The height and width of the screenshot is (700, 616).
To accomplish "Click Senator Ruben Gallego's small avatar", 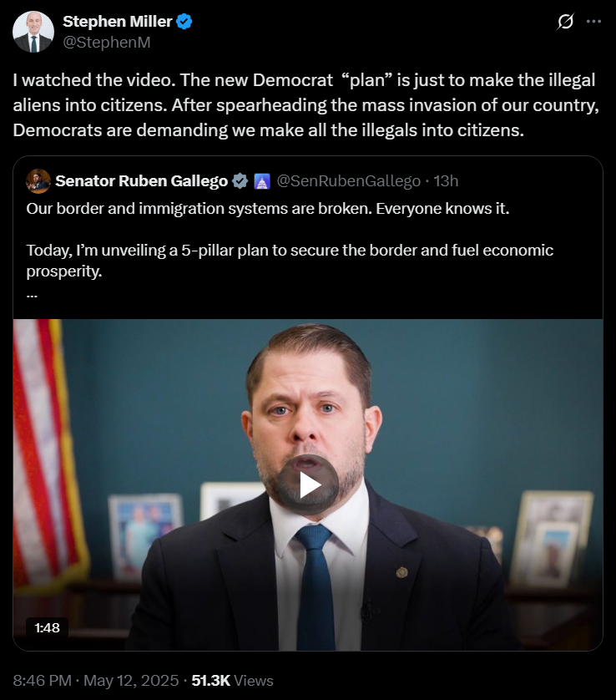I will pos(38,180).
